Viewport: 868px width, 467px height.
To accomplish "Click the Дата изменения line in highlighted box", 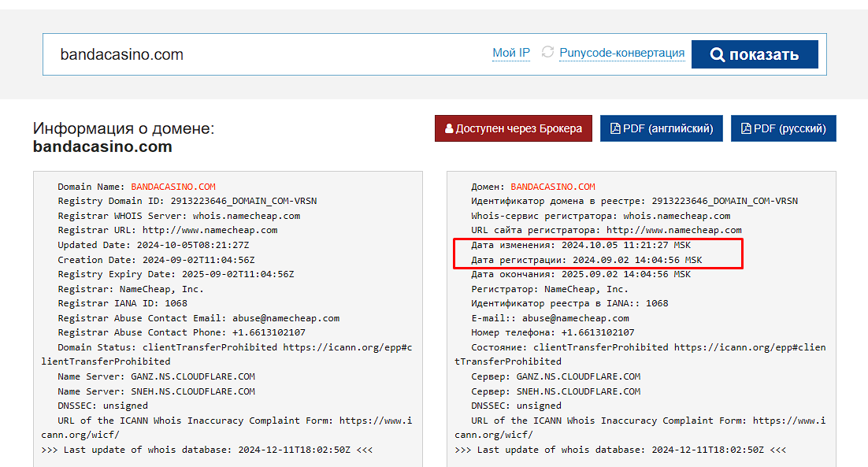I will (581, 245).
